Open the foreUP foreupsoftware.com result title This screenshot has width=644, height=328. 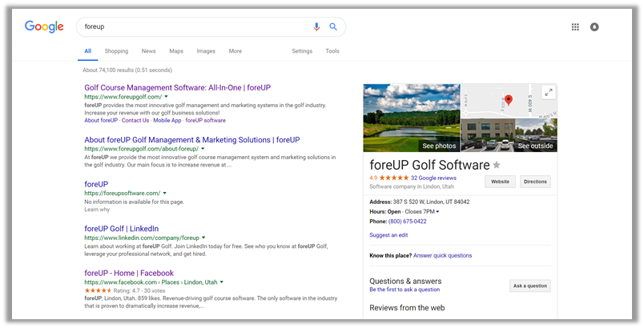point(96,184)
